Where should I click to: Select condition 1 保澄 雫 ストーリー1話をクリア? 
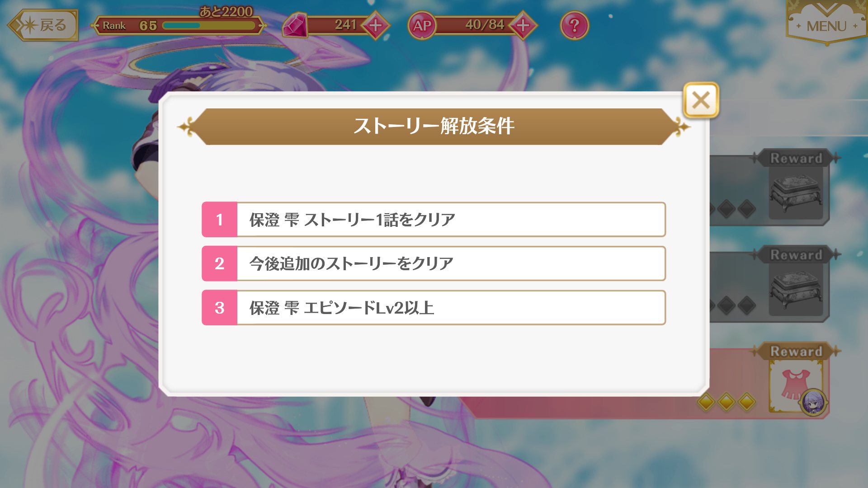(x=451, y=220)
